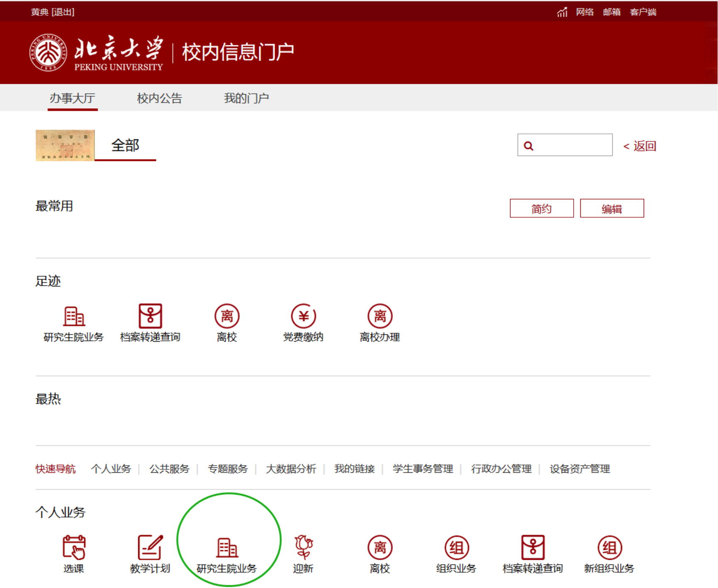
Task: Click the 编辑 button
Action: click(x=612, y=209)
